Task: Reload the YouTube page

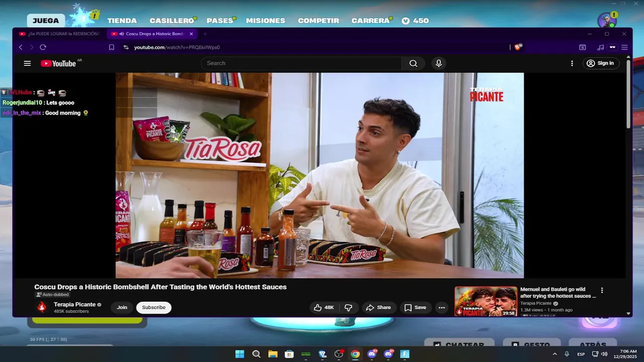Action: [43, 47]
